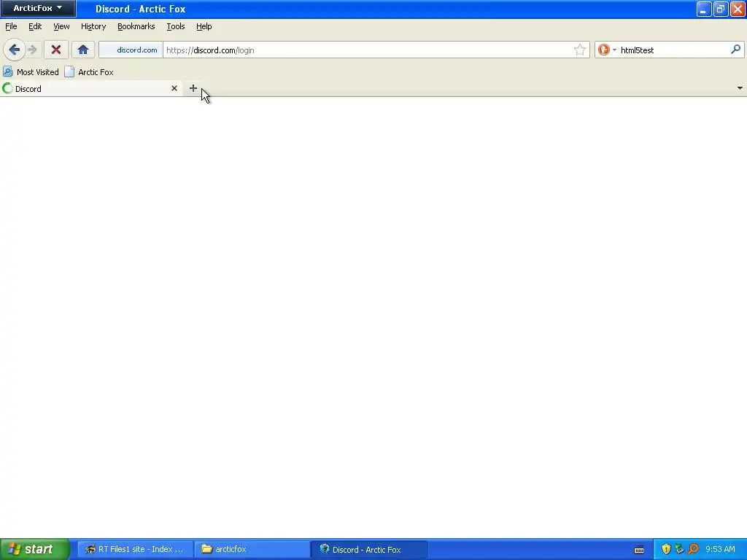Stop loading with the red X button
Screen dimensions: 747x560
point(55,50)
